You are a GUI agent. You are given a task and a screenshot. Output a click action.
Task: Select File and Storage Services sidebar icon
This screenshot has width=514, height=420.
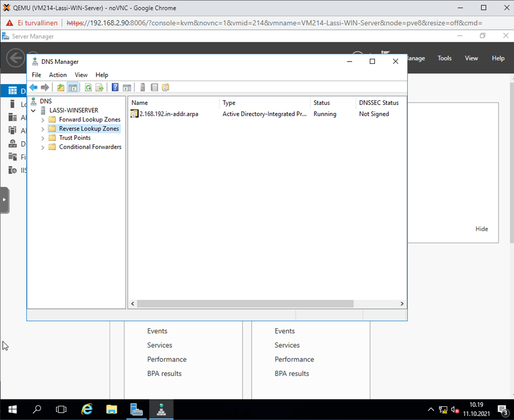tap(13, 157)
